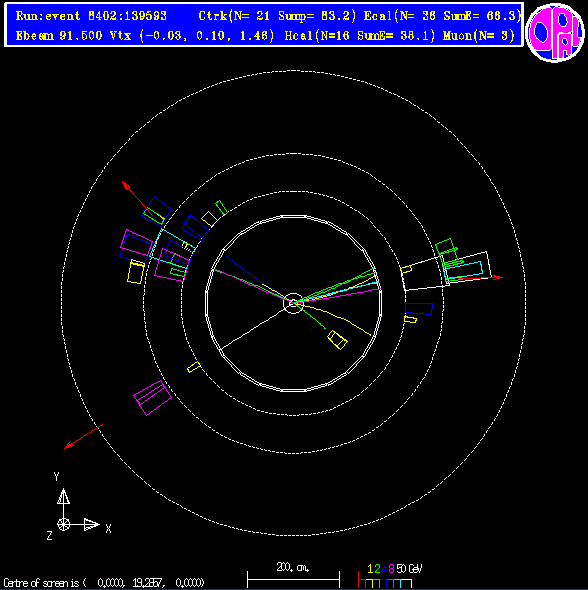Click the XYZ coordinate axes indicator
The image size is (588, 590).
click(x=80, y=506)
